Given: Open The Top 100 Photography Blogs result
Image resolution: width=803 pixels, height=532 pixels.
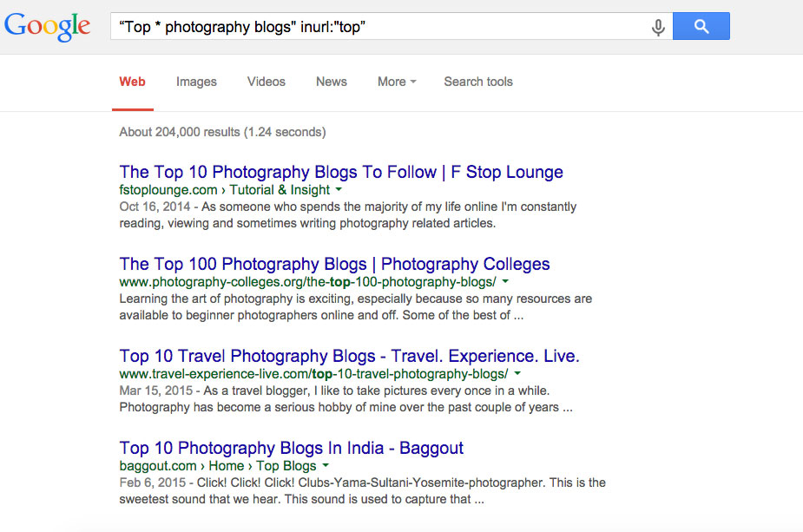Looking at the screenshot, I should coord(334,264).
